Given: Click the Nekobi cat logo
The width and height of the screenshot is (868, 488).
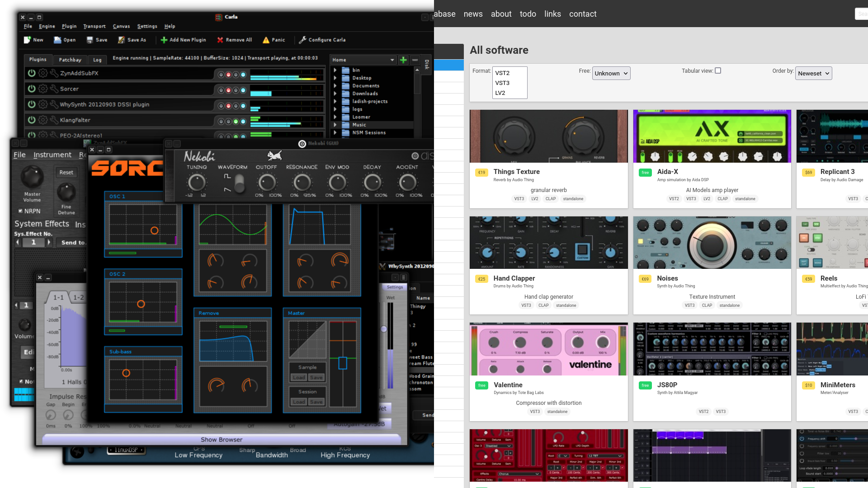Looking at the screenshot, I should 274,156.
